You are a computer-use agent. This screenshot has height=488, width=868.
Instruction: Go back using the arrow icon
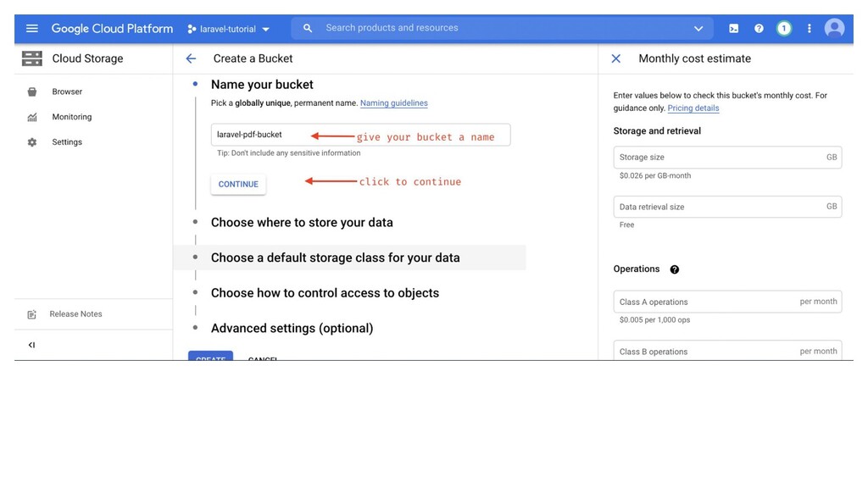coord(191,58)
